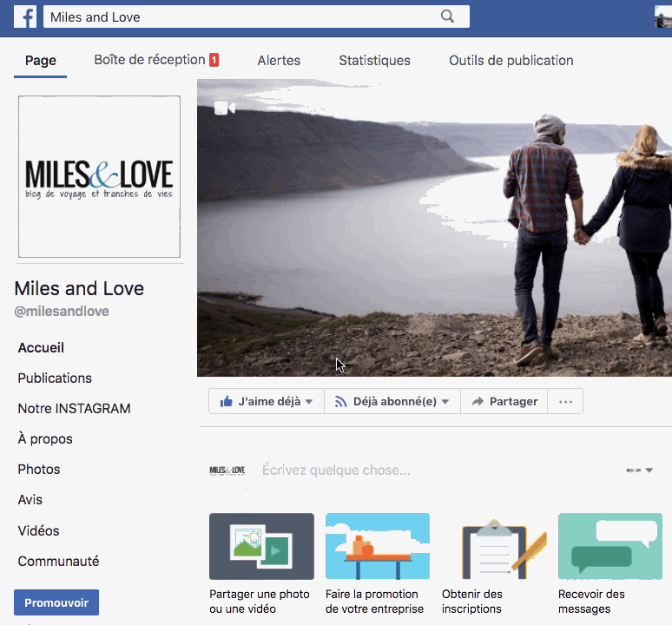Click the share photo or video icon
Screen dimensions: 672x625
point(261,546)
